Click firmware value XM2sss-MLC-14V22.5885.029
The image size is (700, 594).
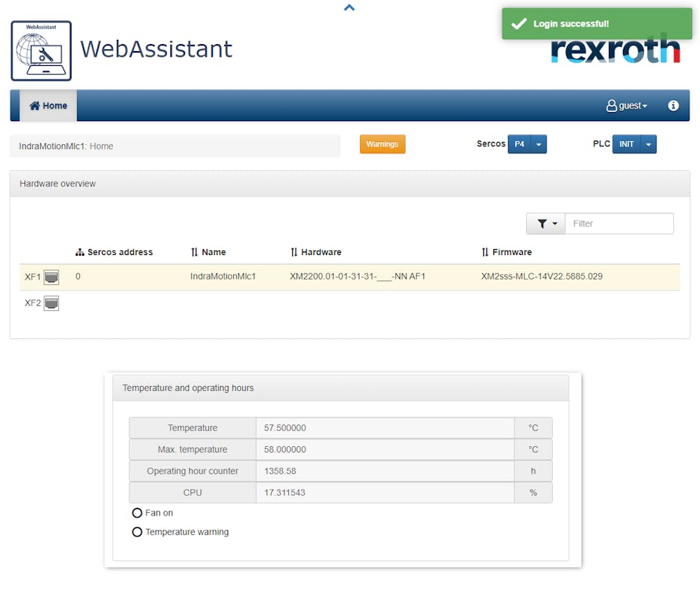pyautogui.click(x=542, y=276)
